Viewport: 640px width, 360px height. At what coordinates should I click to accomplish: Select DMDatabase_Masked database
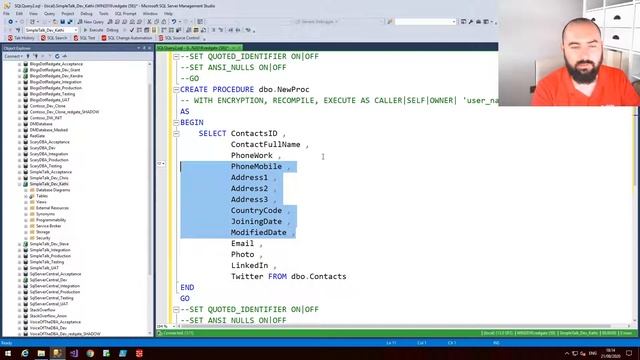click(49, 130)
